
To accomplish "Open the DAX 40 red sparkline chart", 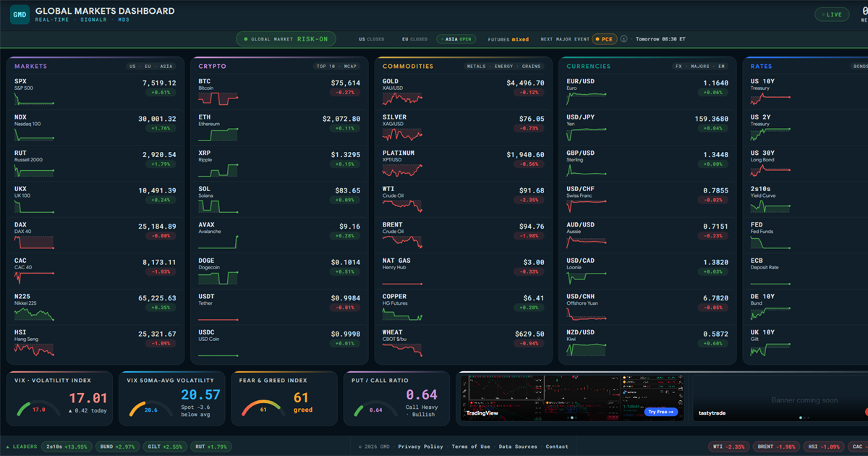I will click(x=34, y=242).
